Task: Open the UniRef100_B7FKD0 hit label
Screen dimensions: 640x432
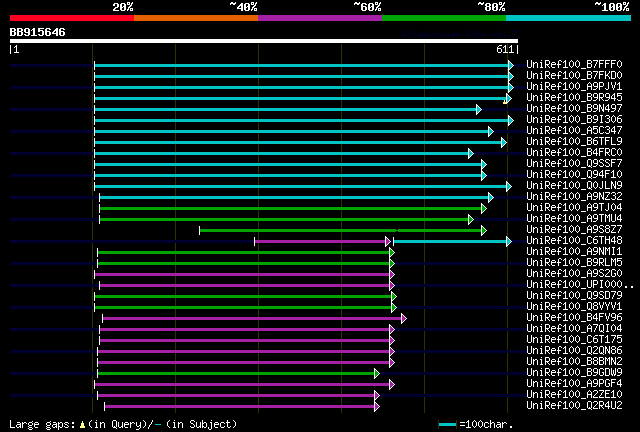Action: pos(574,76)
